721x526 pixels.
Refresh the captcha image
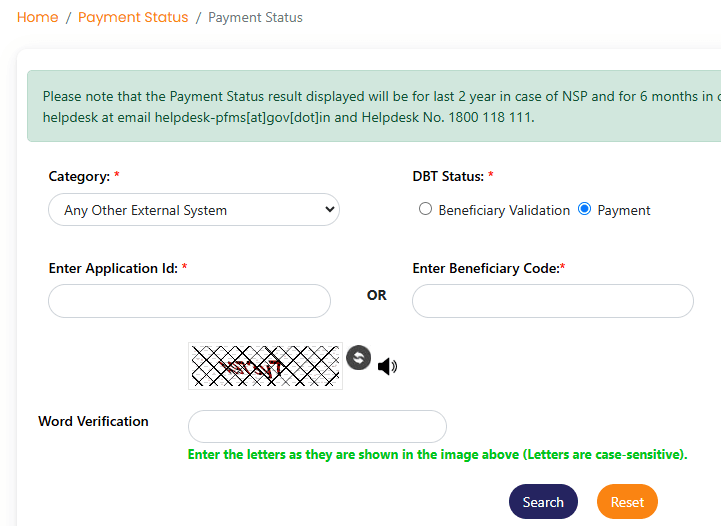359,357
